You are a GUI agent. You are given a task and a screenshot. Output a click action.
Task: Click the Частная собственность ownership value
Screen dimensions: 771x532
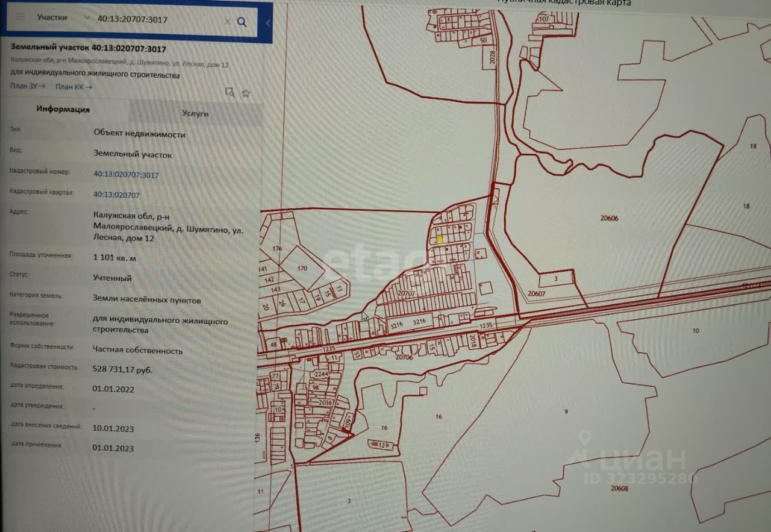[x=138, y=350]
